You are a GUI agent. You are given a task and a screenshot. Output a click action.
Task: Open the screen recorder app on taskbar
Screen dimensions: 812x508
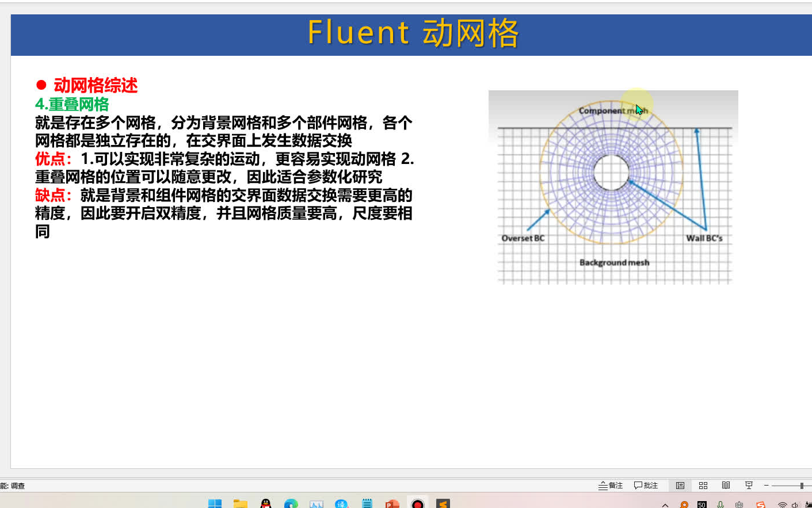point(418,503)
